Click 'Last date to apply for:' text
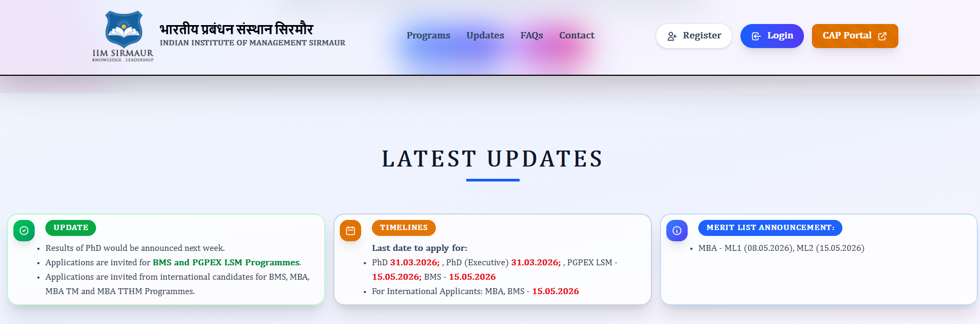This screenshot has height=324, width=980. [x=419, y=248]
